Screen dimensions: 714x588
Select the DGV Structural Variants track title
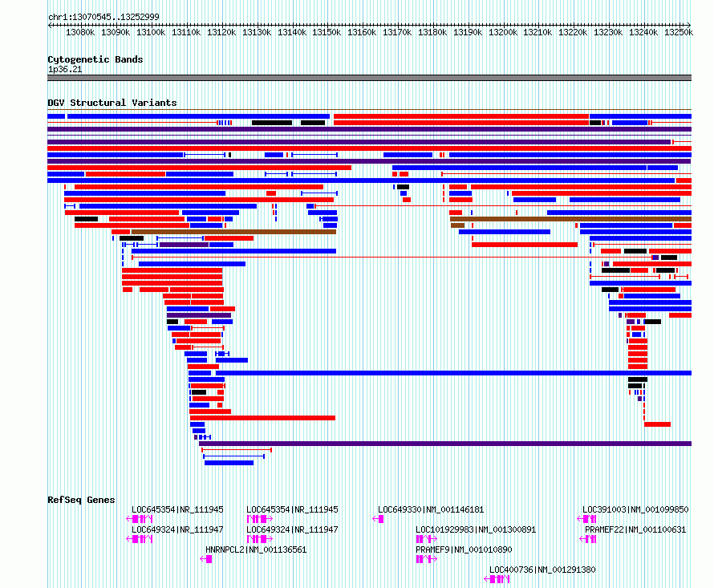[x=112, y=103]
